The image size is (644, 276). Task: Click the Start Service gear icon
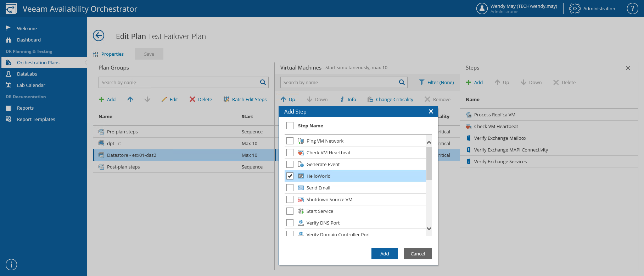point(301,211)
